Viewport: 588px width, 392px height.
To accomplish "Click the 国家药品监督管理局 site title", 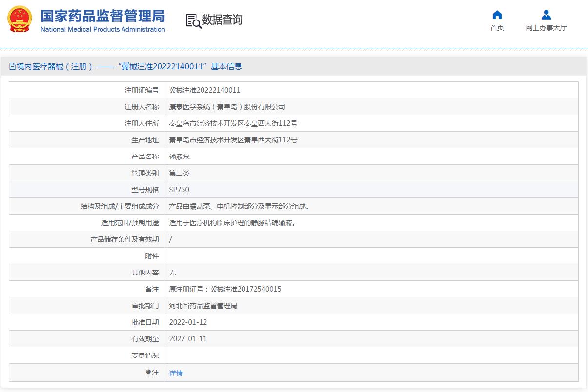I will (x=102, y=16).
